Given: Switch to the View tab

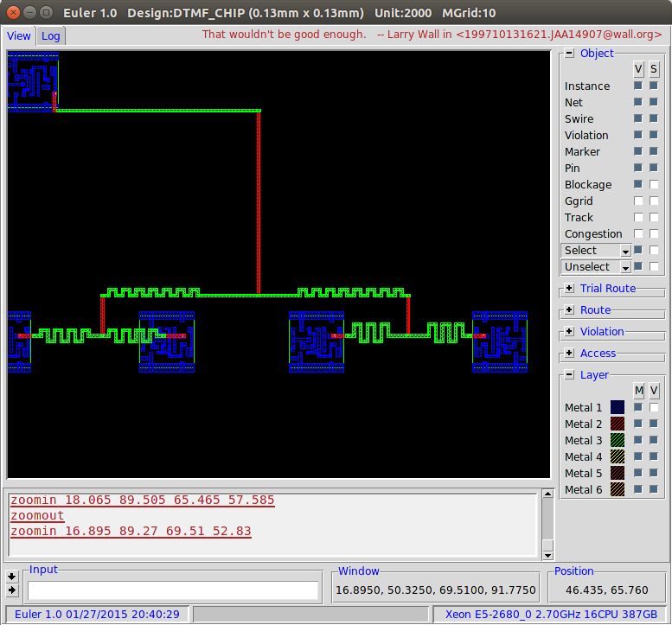Looking at the screenshot, I should [18, 36].
